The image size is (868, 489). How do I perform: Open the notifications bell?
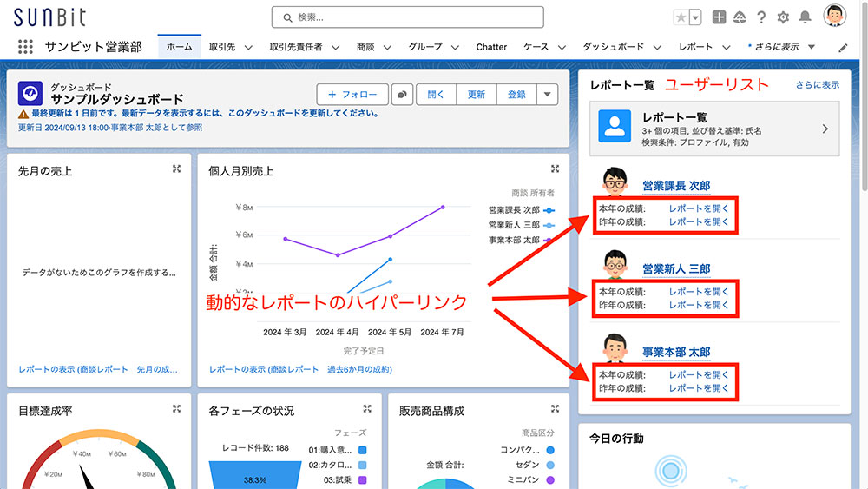click(805, 17)
